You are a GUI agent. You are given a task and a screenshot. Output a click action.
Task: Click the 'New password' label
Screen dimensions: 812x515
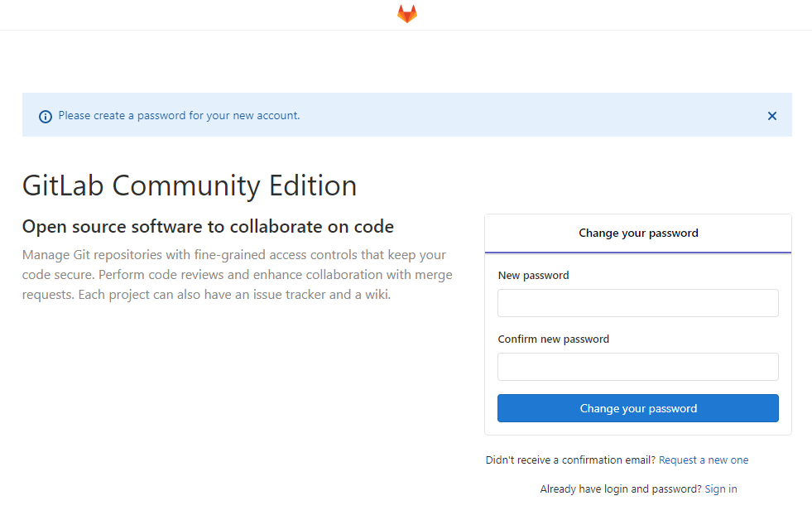click(533, 276)
